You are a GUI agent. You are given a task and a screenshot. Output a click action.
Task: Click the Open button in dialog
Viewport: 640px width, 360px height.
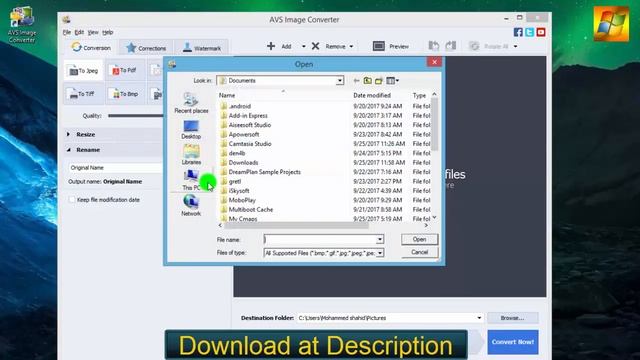(419, 240)
